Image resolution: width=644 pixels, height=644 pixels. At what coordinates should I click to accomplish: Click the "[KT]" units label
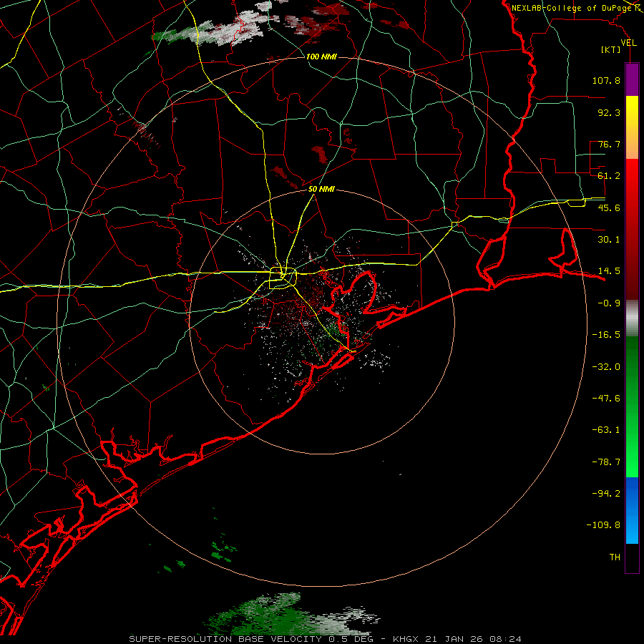(611, 49)
